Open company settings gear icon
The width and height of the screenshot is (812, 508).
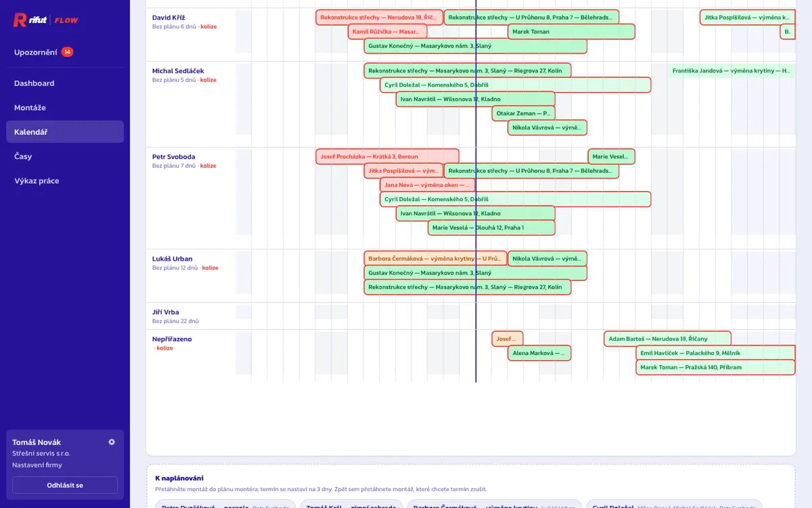112,442
